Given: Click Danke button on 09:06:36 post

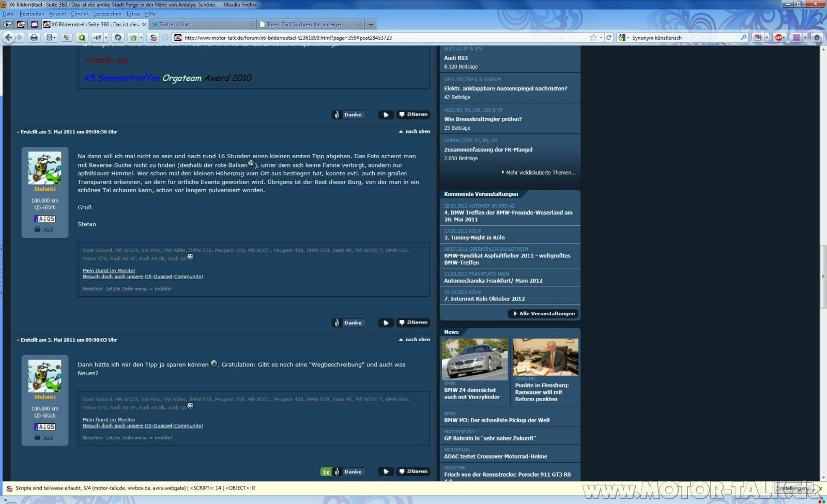Looking at the screenshot, I should pos(349,323).
